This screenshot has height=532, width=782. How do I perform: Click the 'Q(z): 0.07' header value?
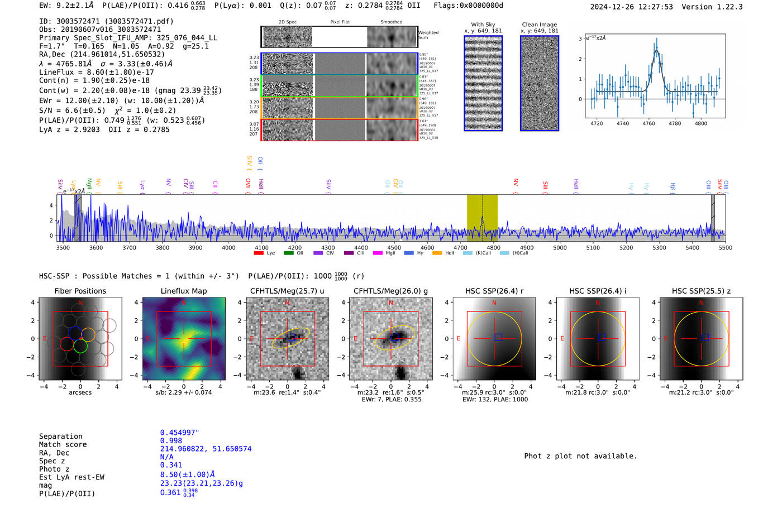pyautogui.click(x=301, y=6)
